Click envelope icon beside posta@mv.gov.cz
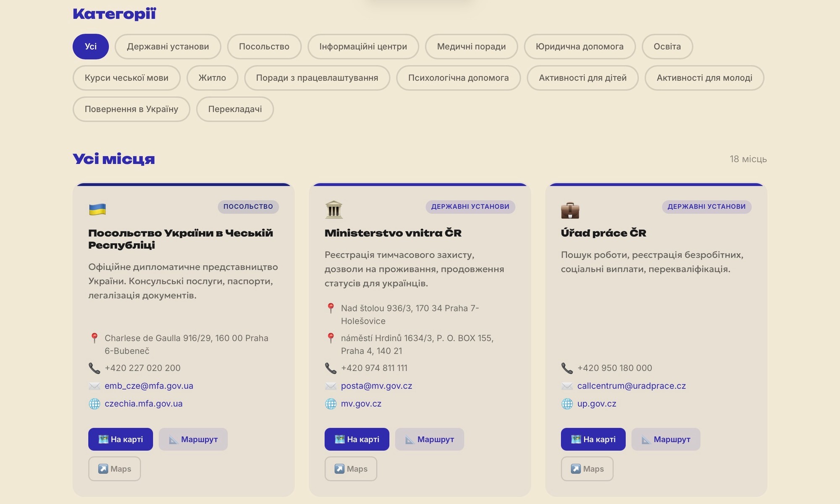 (x=331, y=386)
